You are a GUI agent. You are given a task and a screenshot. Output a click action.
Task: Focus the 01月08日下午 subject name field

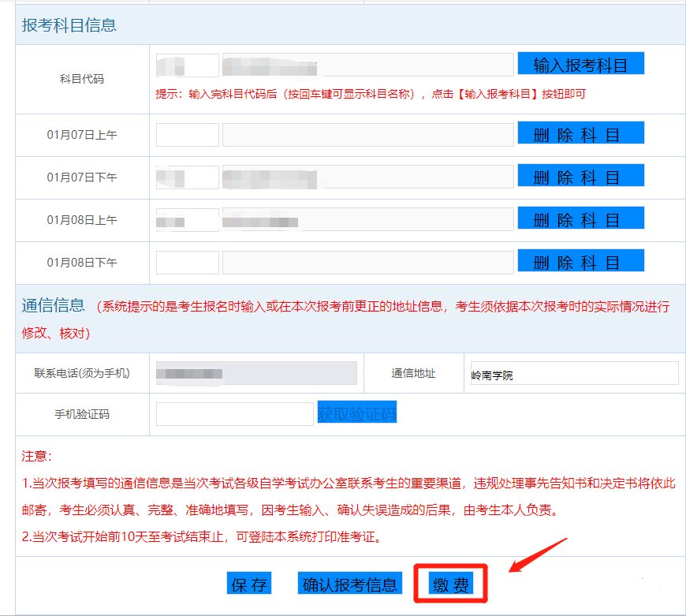pos(367,263)
